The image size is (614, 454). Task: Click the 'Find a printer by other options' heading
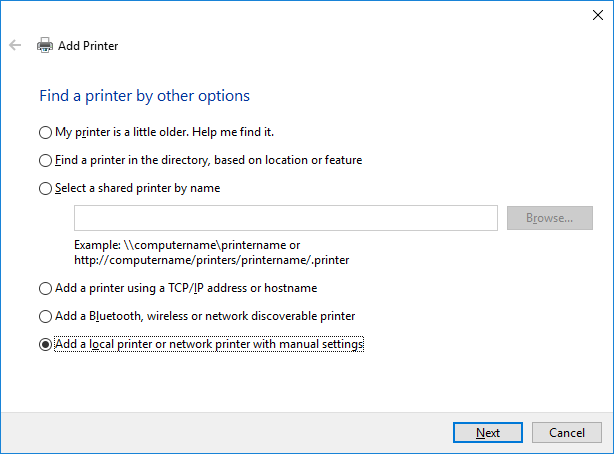tap(144, 96)
